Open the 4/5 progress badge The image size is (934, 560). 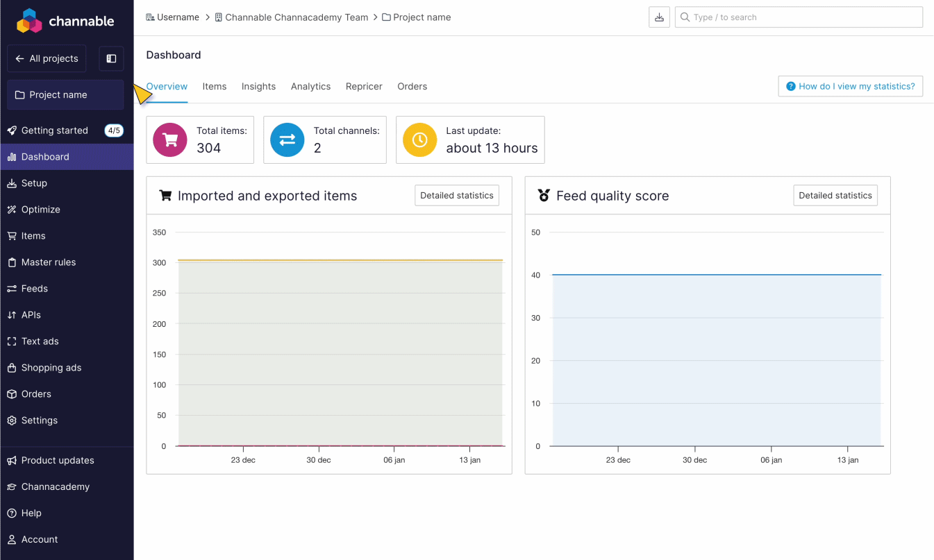(x=114, y=130)
